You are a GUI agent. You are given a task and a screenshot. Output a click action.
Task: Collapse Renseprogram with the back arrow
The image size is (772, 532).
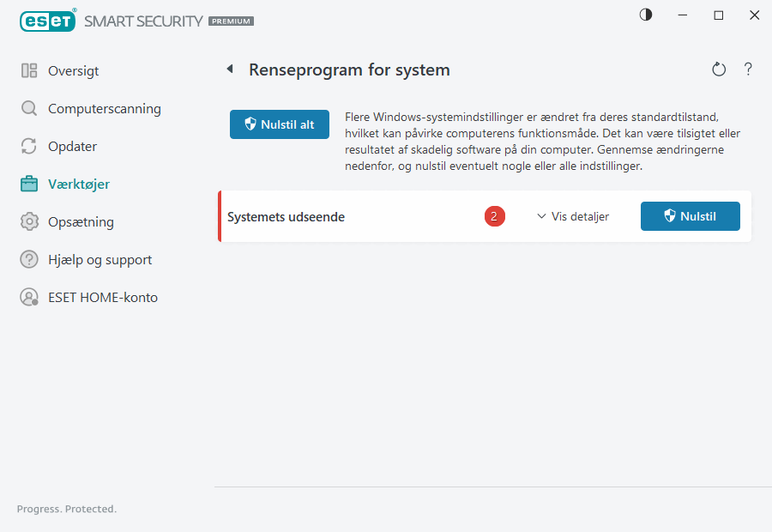point(230,69)
